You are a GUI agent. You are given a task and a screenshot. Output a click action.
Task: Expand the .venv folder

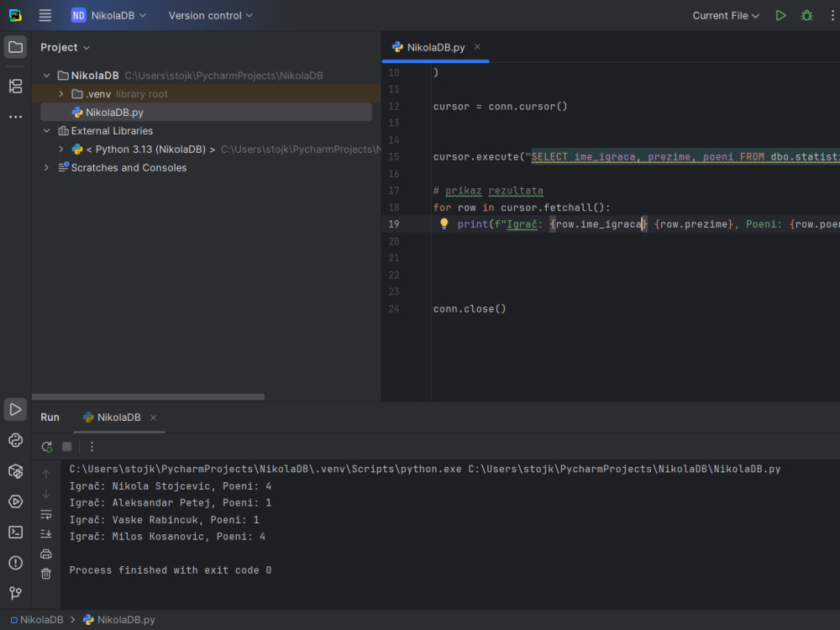[61, 94]
